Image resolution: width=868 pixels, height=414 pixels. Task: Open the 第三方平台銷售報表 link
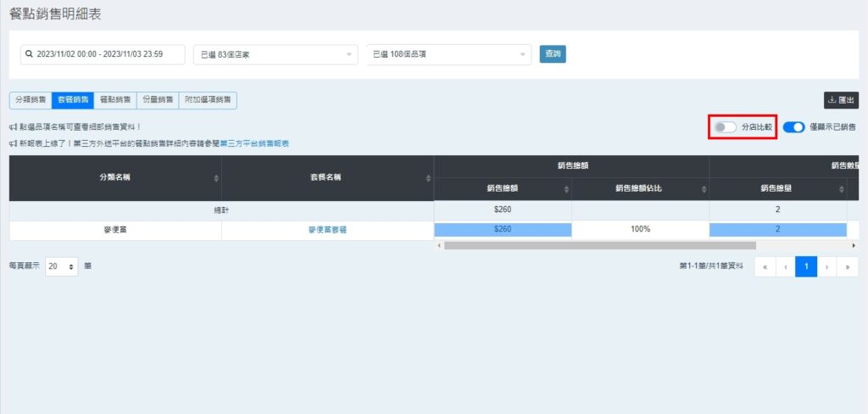pos(254,144)
